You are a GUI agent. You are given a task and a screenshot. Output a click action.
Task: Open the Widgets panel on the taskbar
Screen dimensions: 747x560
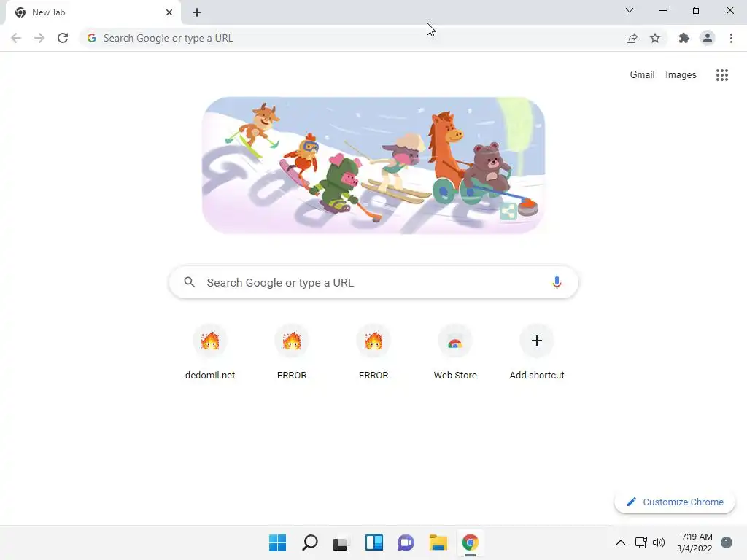pos(374,542)
